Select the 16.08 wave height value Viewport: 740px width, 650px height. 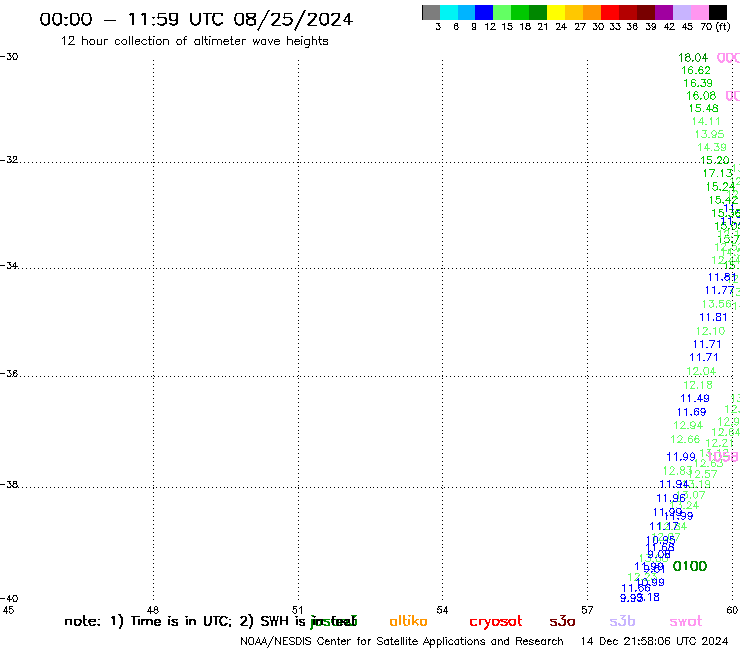701,96
